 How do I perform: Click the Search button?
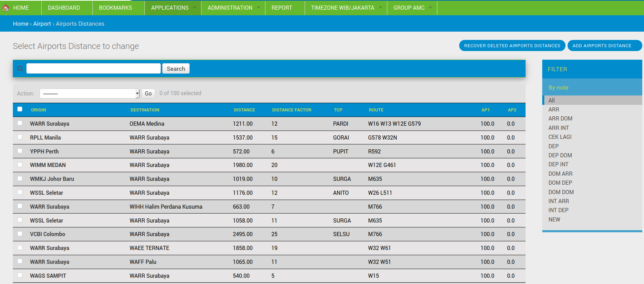[x=176, y=69]
